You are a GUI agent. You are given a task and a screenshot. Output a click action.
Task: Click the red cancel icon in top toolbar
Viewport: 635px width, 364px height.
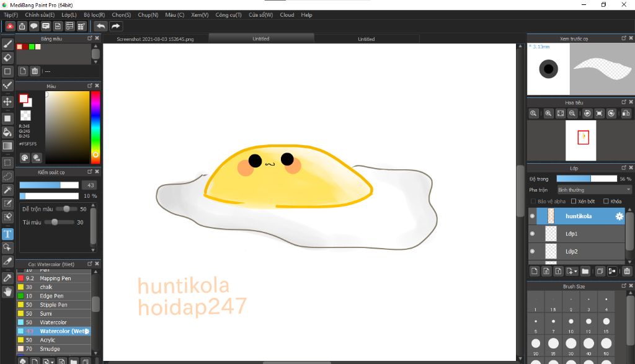click(x=10, y=26)
